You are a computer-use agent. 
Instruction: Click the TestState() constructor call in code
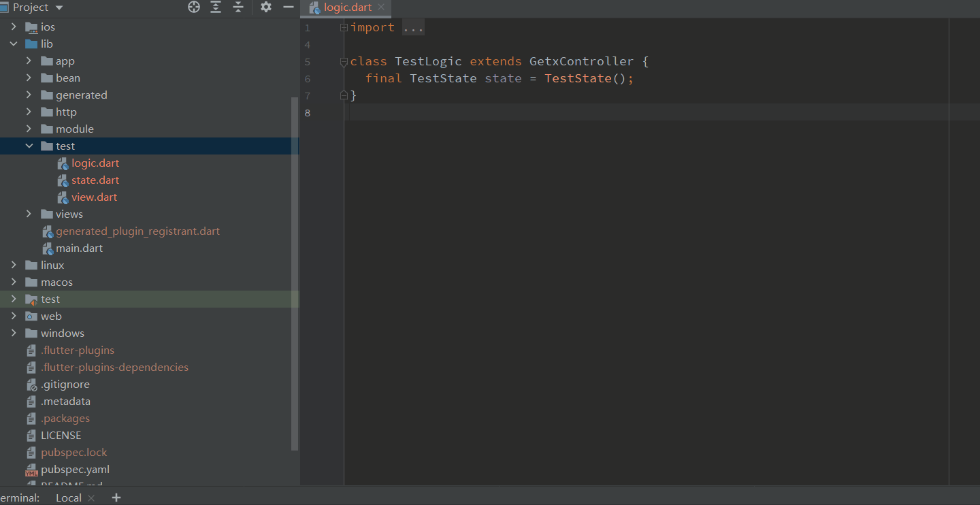pyautogui.click(x=589, y=78)
